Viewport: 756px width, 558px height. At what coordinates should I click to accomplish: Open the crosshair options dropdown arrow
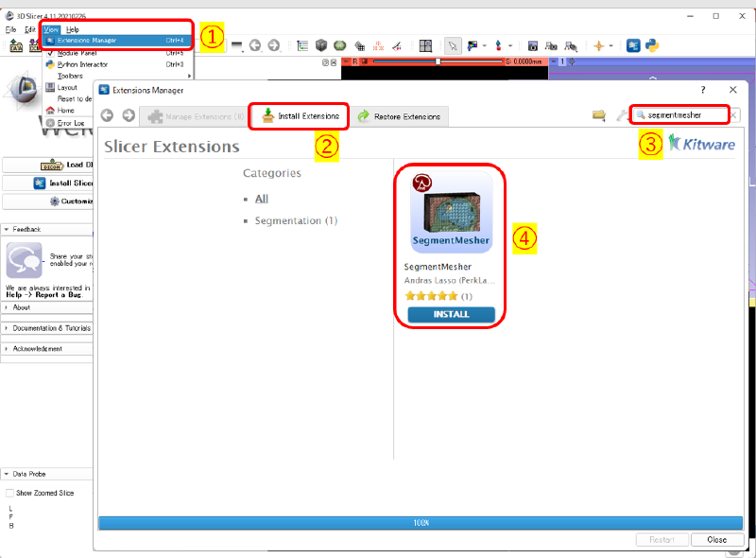pos(612,45)
